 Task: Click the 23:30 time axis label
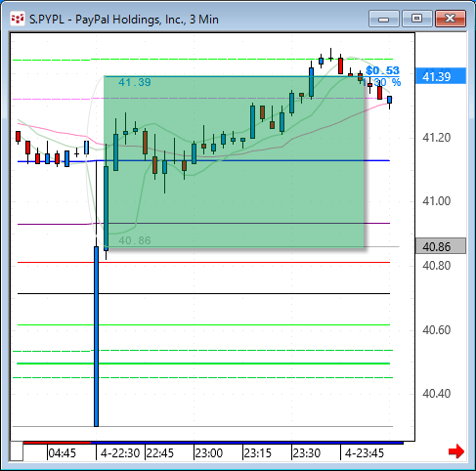pos(307,453)
